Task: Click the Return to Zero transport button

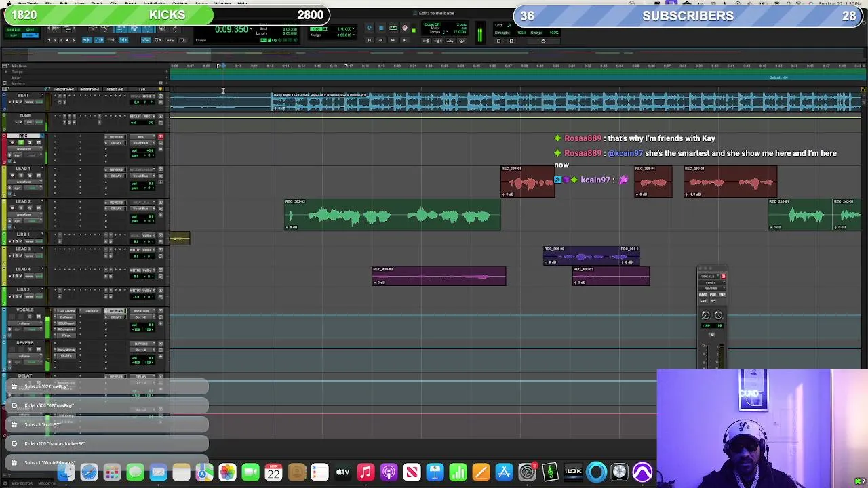Action: [370, 40]
